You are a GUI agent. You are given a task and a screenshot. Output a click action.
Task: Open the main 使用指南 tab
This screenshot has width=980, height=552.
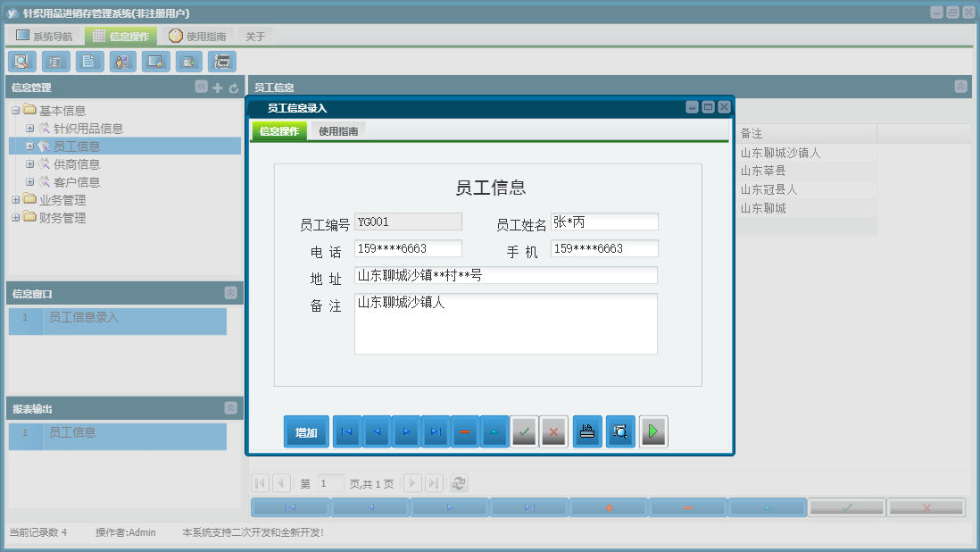tap(197, 36)
